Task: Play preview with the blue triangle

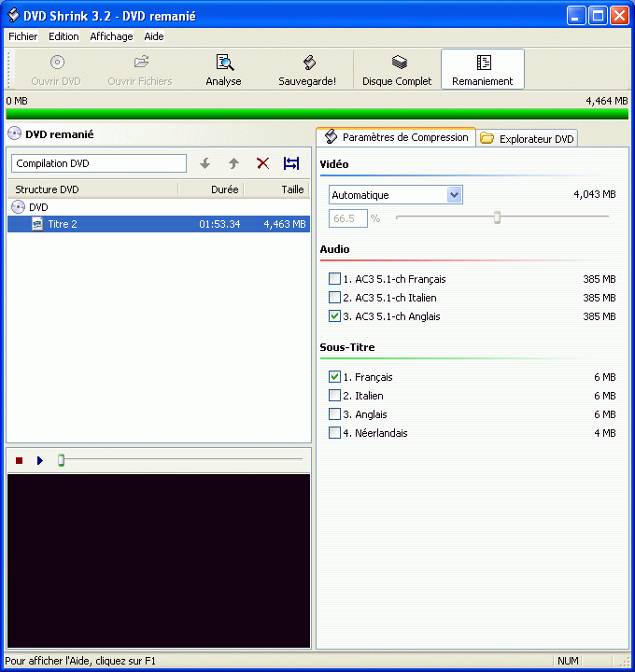Action: pyautogui.click(x=40, y=460)
